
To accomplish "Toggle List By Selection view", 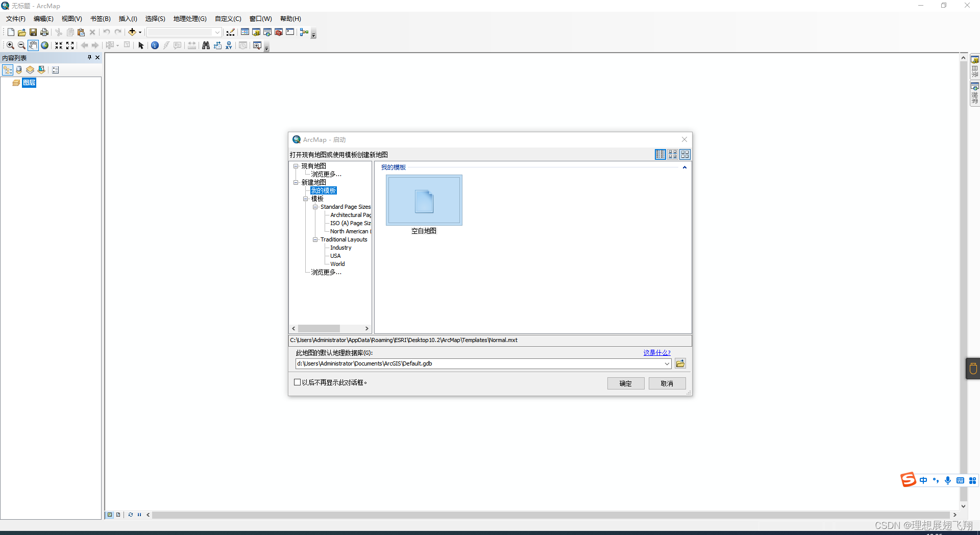I will click(x=41, y=70).
